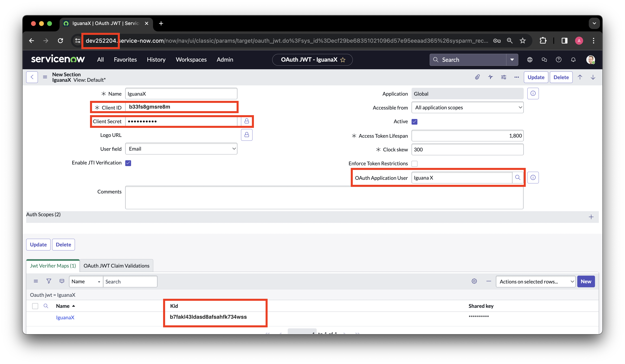Open the All menu
Image resolution: width=625 pixels, height=364 pixels.
tap(100, 60)
